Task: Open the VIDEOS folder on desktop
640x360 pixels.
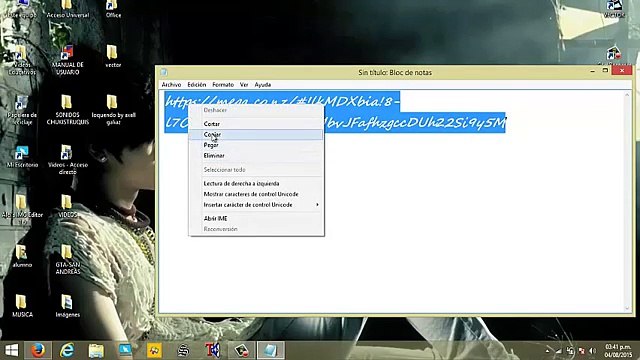Action: [x=67, y=206]
